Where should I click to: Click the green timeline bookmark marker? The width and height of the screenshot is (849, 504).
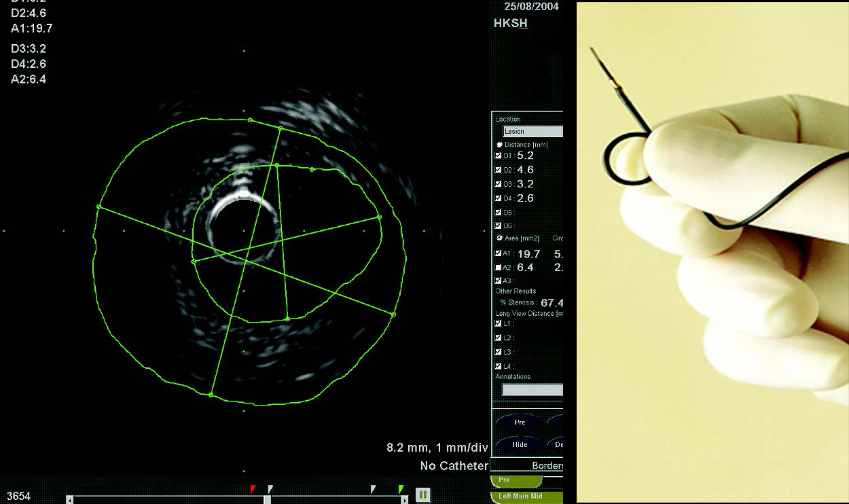[x=401, y=488]
